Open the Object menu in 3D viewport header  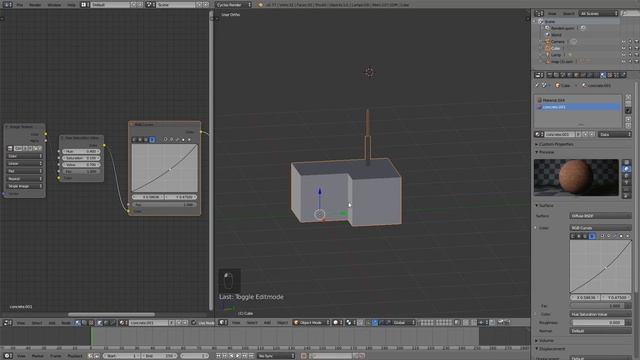point(282,322)
